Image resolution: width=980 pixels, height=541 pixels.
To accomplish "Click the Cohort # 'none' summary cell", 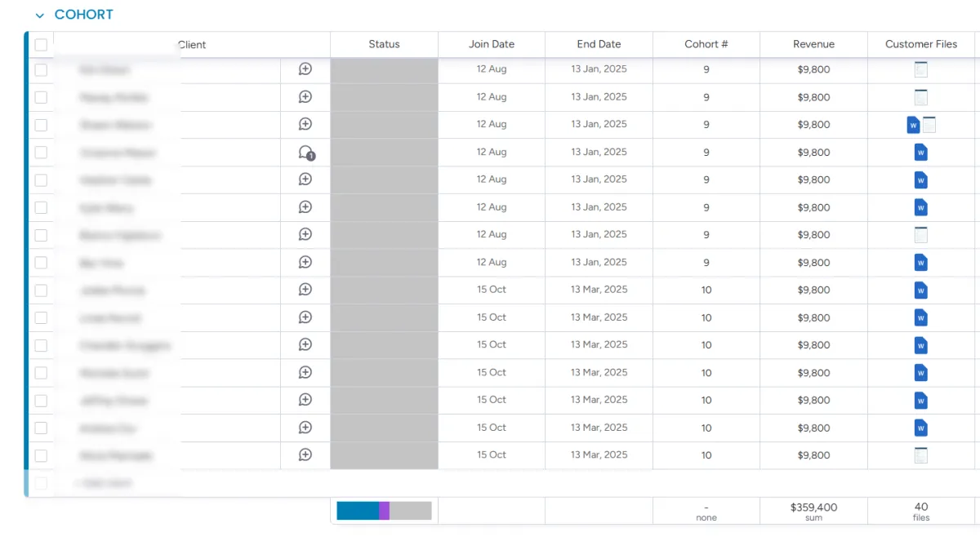I will [x=706, y=511].
